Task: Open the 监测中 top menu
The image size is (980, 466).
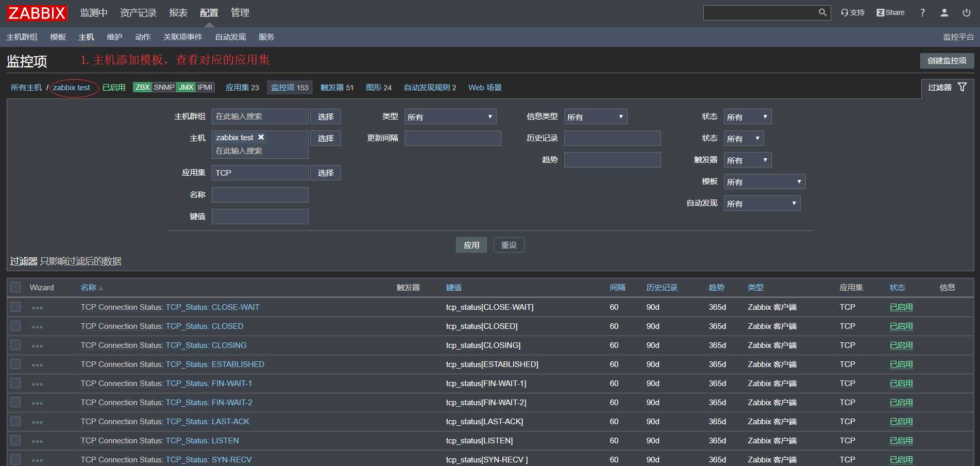Action: tap(94, 12)
